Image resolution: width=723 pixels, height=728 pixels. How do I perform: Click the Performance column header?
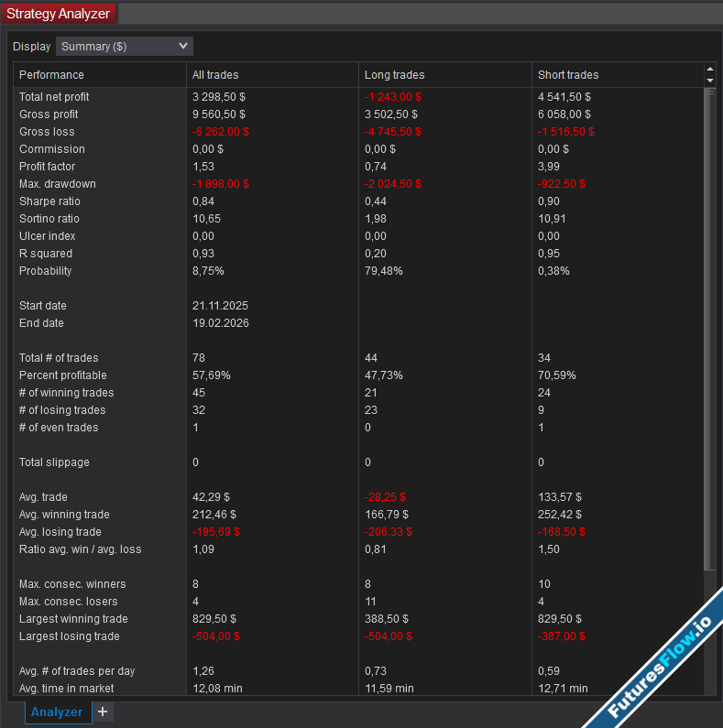pyautogui.click(x=52, y=75)
